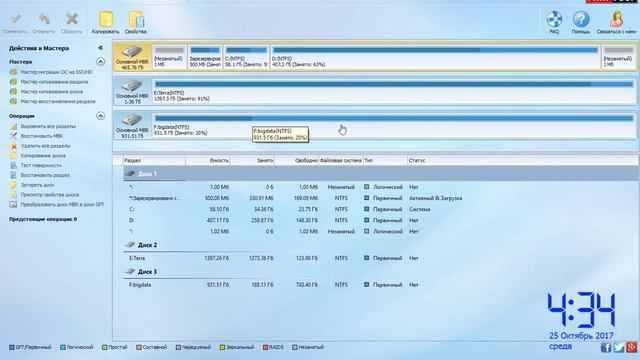Collapse the Диск 3 group header
This screenshot has width=640, height=360.
(x=141, y=271)
